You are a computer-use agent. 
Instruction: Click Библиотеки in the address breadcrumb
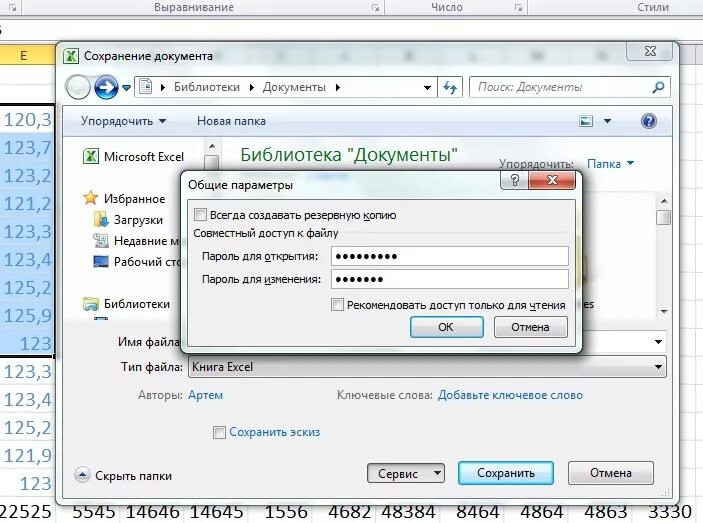click(207, 87)
